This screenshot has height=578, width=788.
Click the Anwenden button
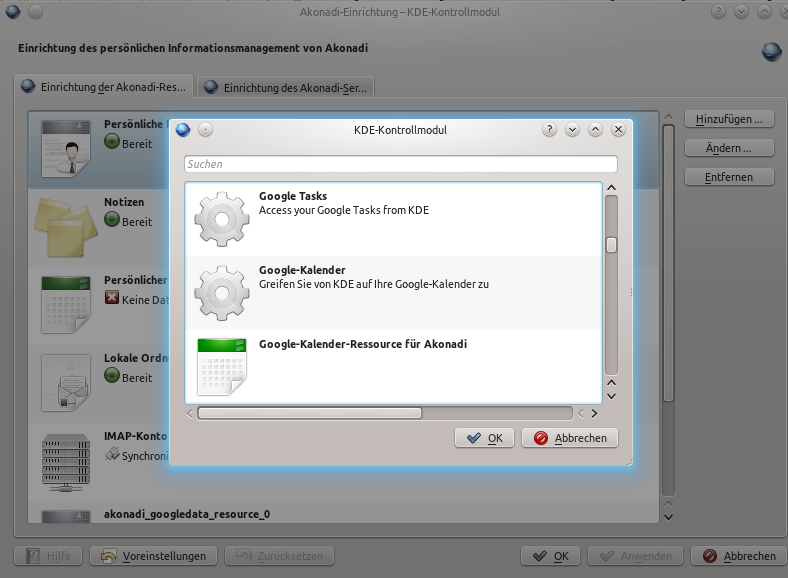pyautogui.click(x=635, y=556)
